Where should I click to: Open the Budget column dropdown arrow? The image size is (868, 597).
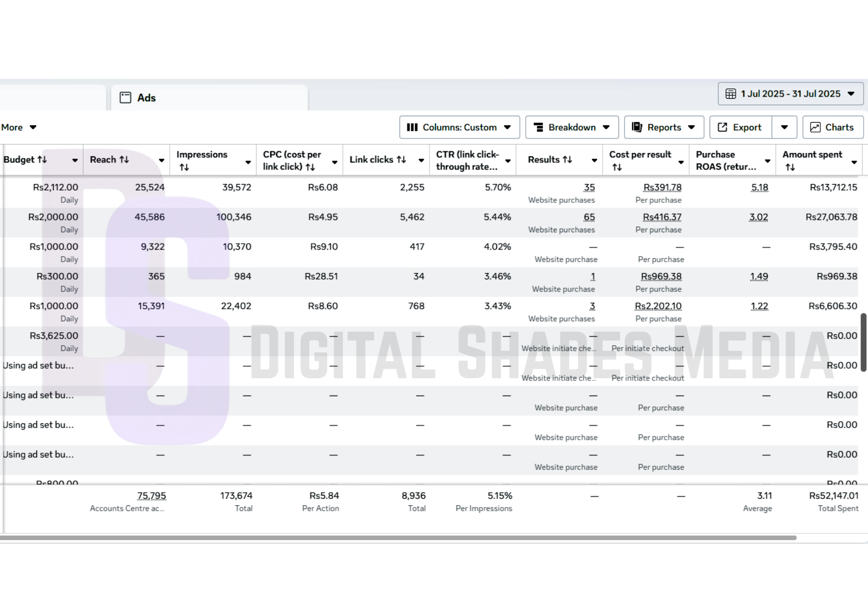75,161
